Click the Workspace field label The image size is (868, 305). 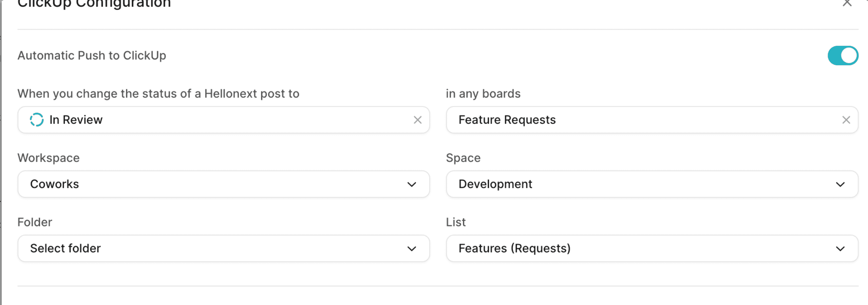coord(49,158)
